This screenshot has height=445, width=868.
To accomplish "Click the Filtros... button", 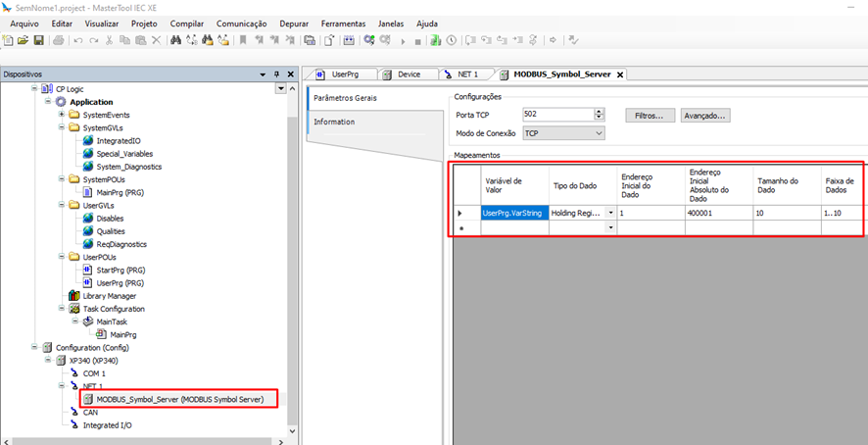I will click(650, 116).
